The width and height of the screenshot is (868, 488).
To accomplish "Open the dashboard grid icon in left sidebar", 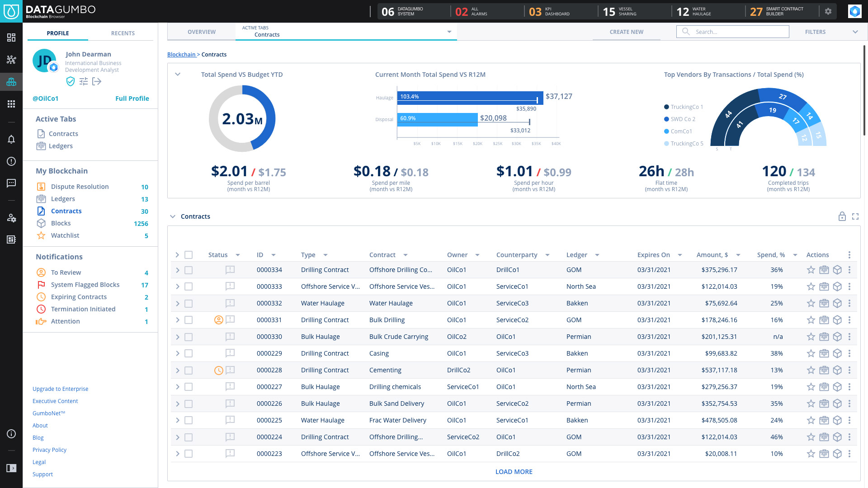I will [11, 38].
